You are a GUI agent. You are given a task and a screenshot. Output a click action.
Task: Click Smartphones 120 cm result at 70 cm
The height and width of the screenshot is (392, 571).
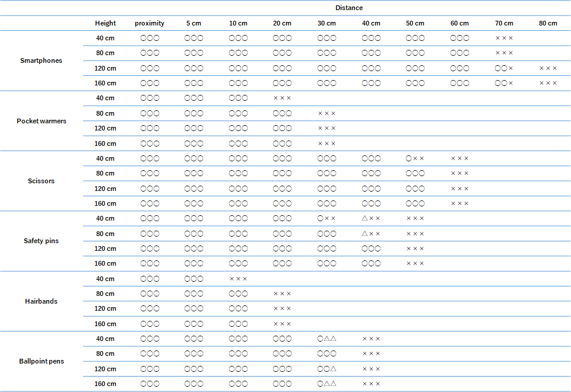pyautogui.click(x=504, y=68)
